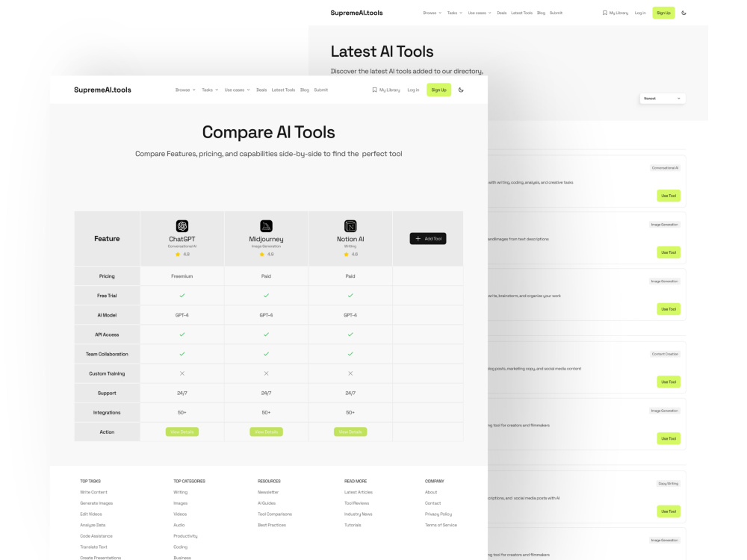747x560 pixels.
Task: Click the Midjourney logo icon in the table
Action: (x=267, y=225)
